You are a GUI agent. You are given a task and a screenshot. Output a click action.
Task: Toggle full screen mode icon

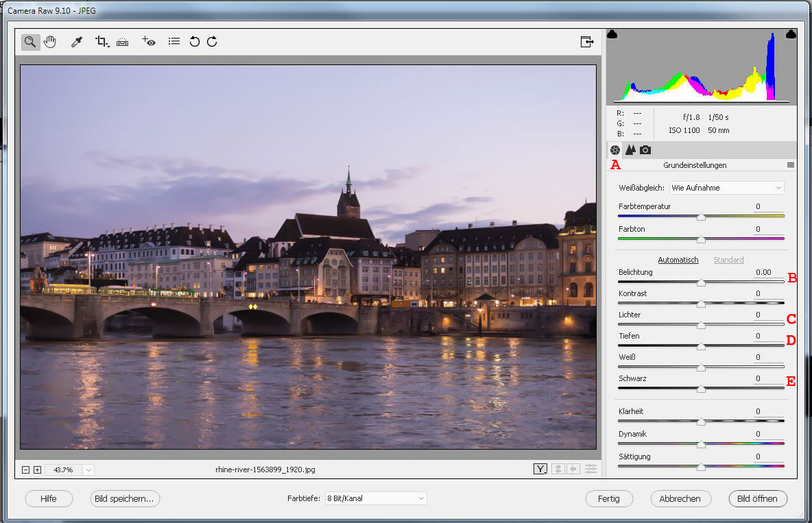point(587,42)
